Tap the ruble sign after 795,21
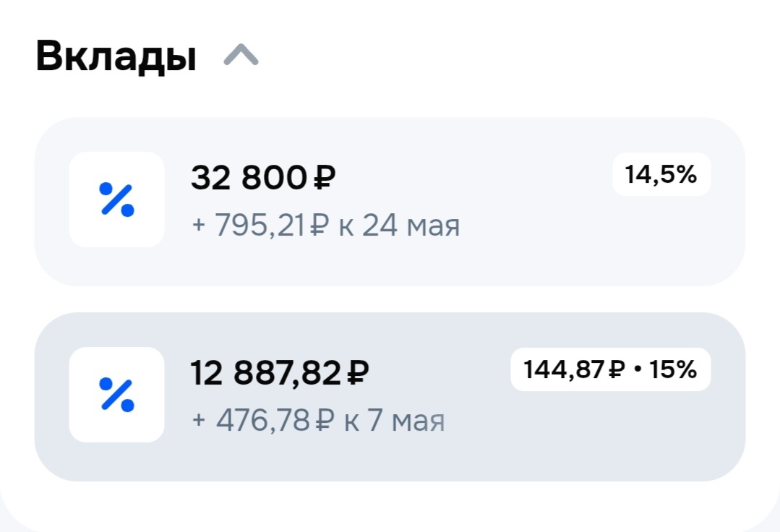This screenshot has width=780, height=532. (319, 226)
